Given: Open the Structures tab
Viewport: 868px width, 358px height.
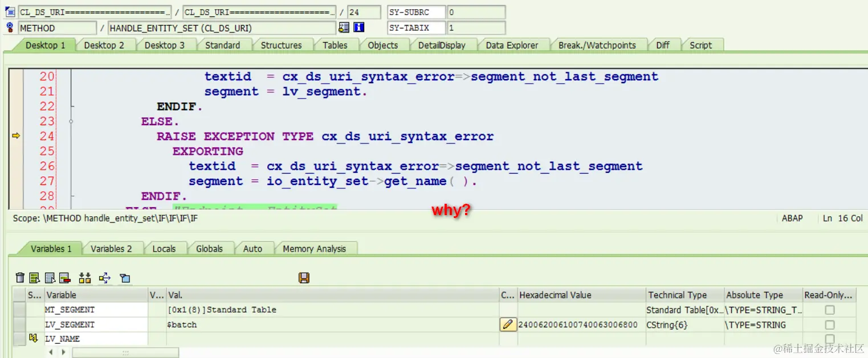Looking at the screenshot, I should [281, 45].
